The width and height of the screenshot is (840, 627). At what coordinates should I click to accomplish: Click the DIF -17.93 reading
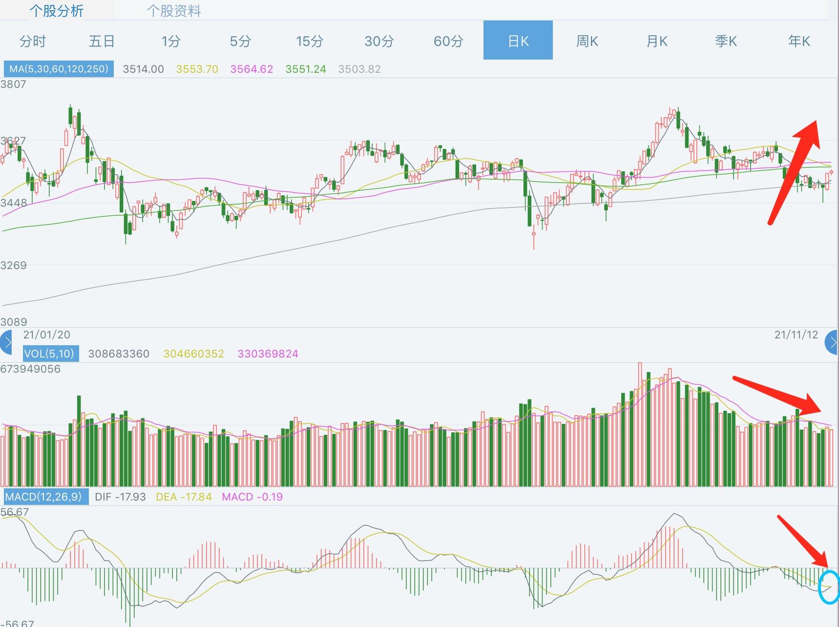coord(120,497)
